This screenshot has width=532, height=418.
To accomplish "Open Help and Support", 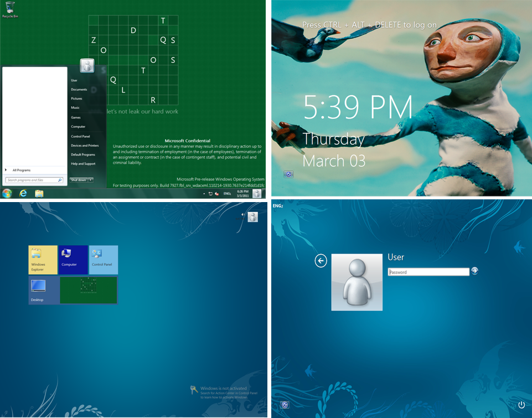I will [83, 163].
